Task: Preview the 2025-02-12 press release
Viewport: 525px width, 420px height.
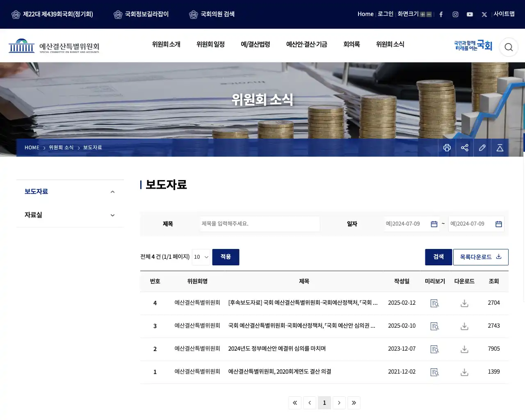Action: [435, 303]
